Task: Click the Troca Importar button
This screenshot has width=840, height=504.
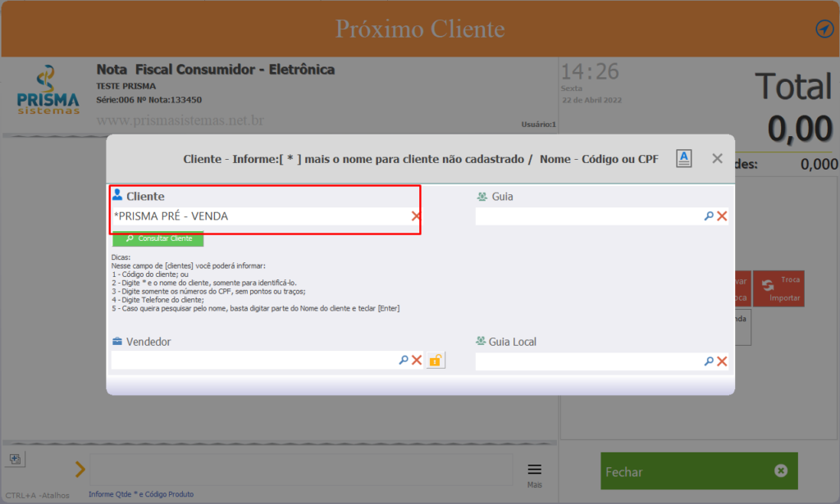Action: coord(779,289)
